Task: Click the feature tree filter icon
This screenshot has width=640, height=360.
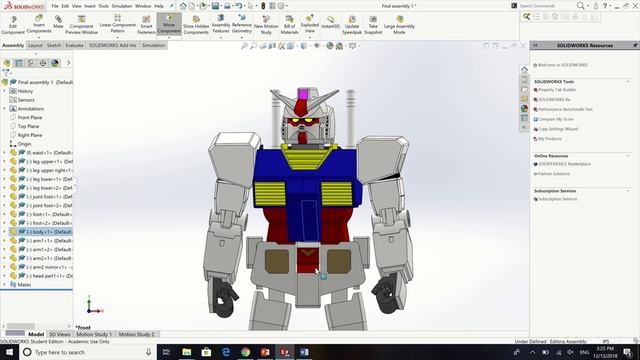Action: [6, 73]
